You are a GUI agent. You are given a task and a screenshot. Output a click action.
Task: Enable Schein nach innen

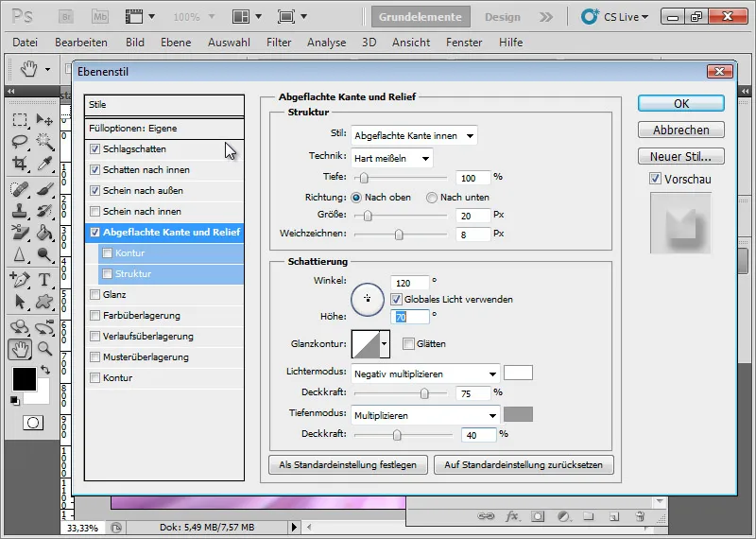pos(95,212)
